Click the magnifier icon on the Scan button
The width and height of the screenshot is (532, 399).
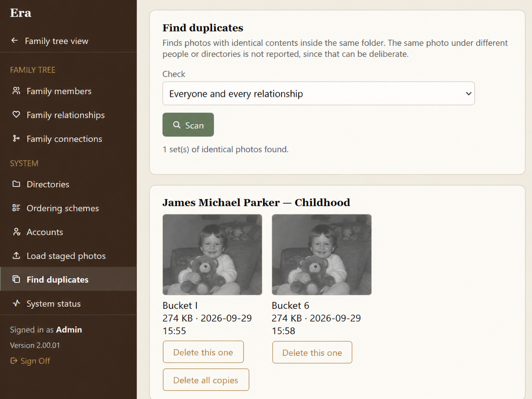point(177,125)
